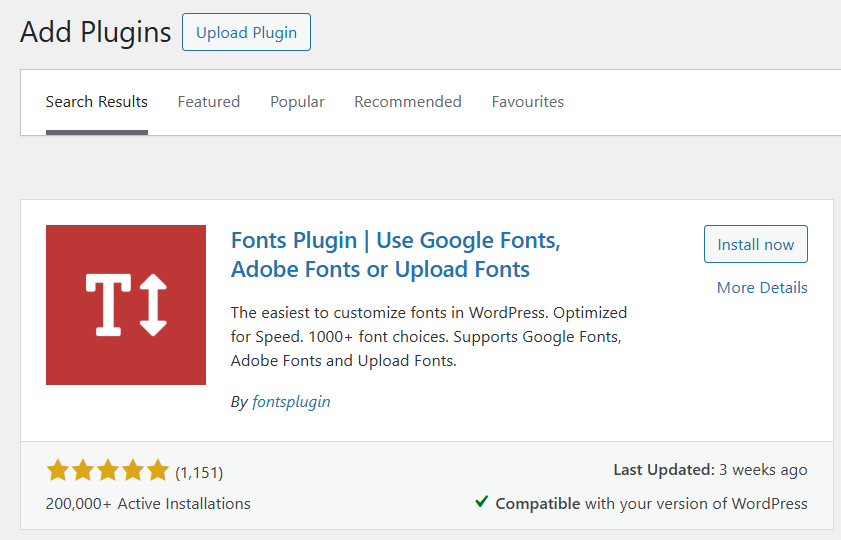Select the Recommended tab
The width and height of the screenshot is (841, 540).
408,102
